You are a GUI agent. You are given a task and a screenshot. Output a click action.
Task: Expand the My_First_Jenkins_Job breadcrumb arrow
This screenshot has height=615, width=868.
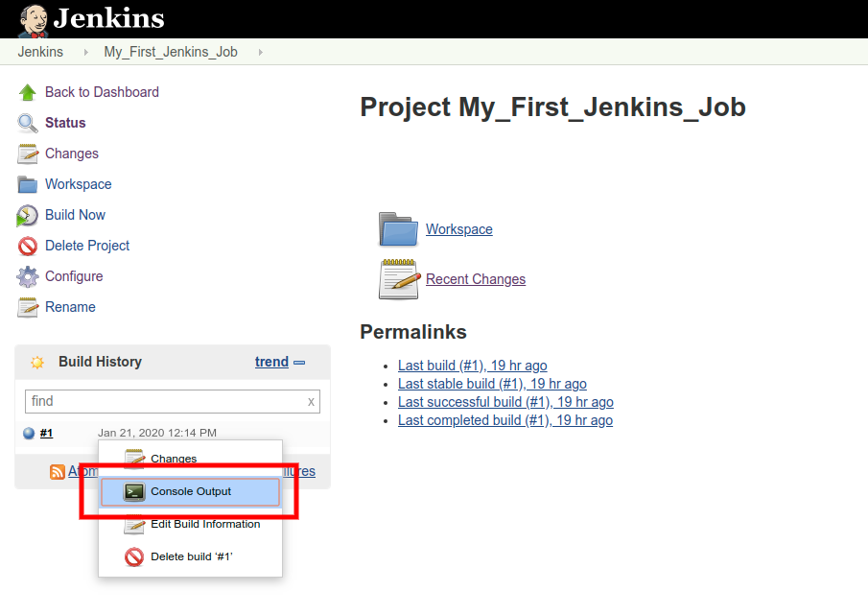(x=260, y=52)
